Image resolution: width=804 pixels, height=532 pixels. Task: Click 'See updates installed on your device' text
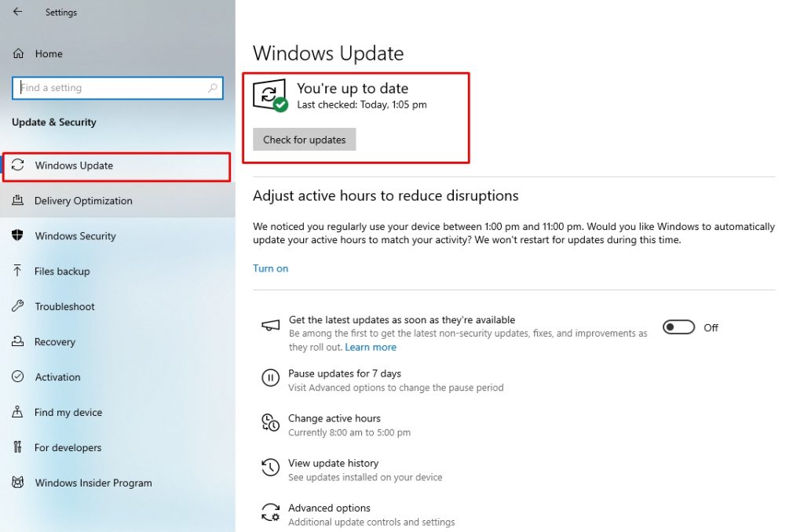tap(365, 477)
